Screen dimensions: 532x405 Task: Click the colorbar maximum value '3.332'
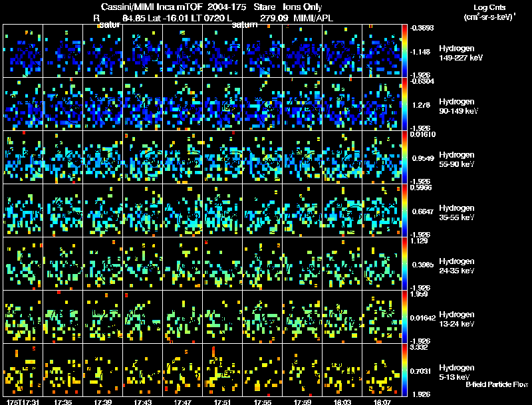click(419, 347)
